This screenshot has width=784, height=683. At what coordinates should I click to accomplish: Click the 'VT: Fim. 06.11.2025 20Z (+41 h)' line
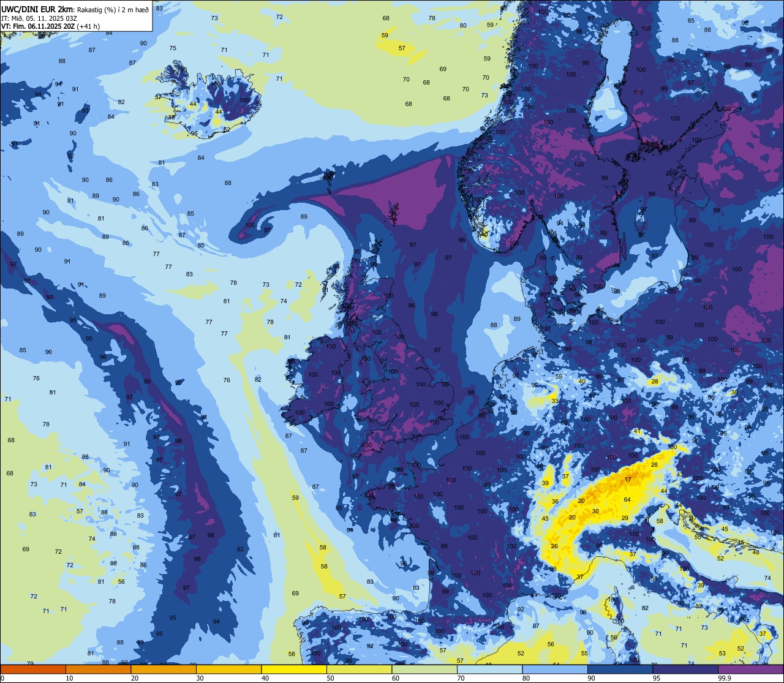[51, 26]
